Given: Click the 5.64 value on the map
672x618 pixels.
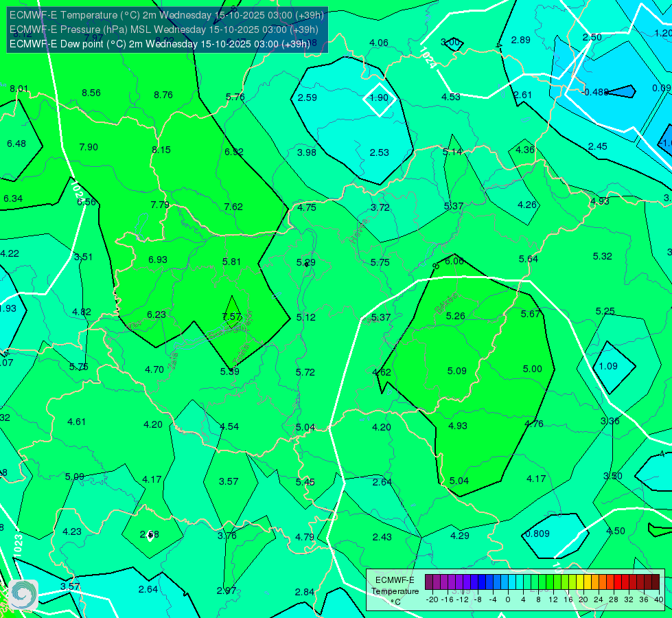Looking at the screenshot, I should pos(529,259).
